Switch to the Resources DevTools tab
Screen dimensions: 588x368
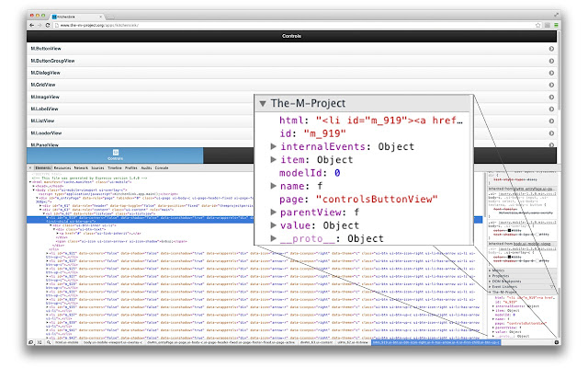click(62, 167)
